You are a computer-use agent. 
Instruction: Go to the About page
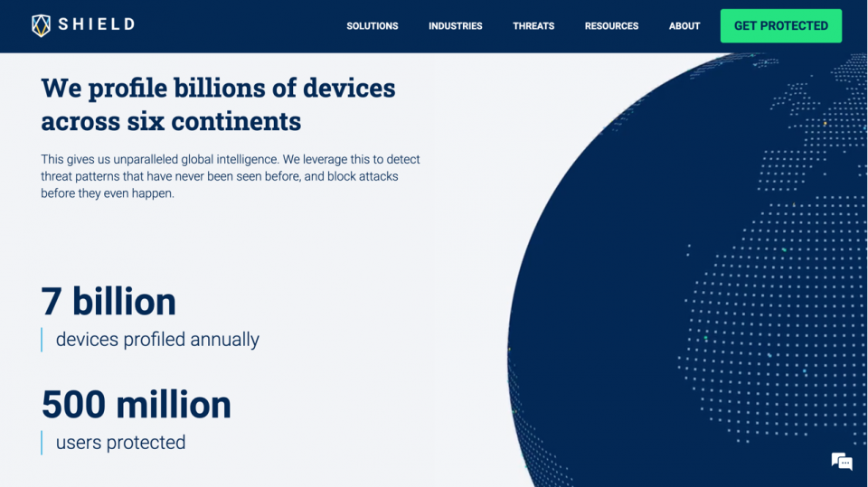click(684, 26)
